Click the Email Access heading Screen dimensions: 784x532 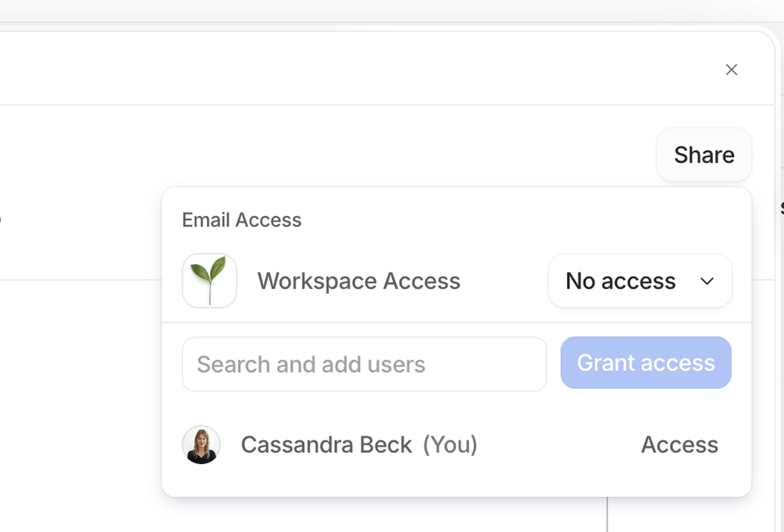(242, 220)
